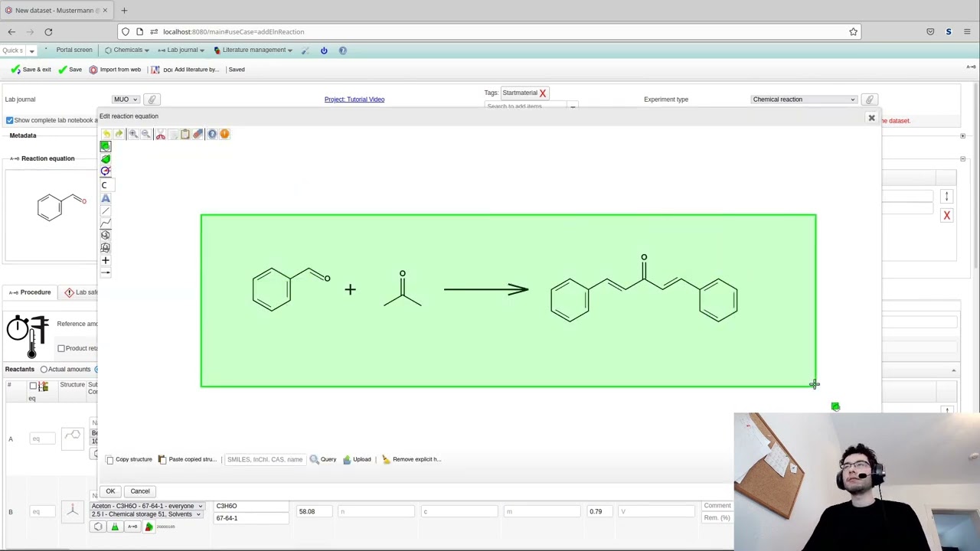Redo in the reaction equation editor
Screen dimensions: 980x551
[x=119, y=134]
